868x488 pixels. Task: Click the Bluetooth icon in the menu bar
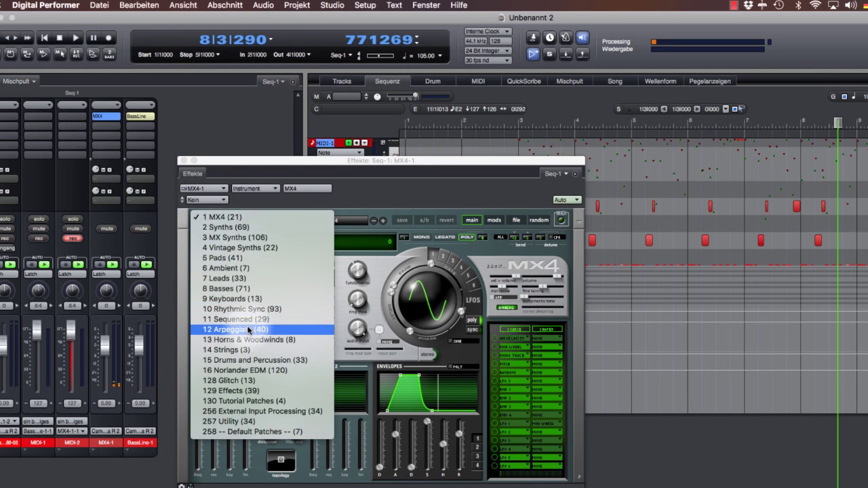(797, 5)
